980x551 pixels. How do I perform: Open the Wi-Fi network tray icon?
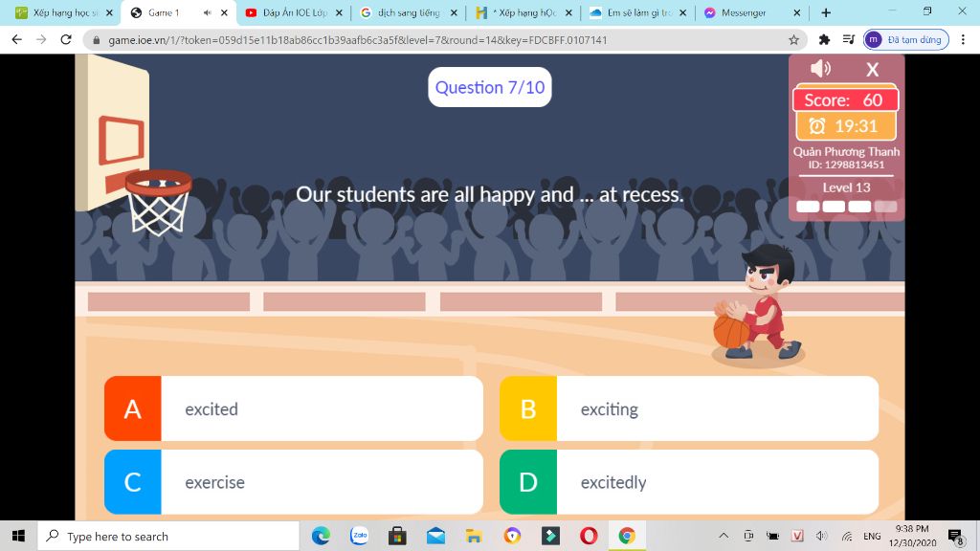(847, 536)
